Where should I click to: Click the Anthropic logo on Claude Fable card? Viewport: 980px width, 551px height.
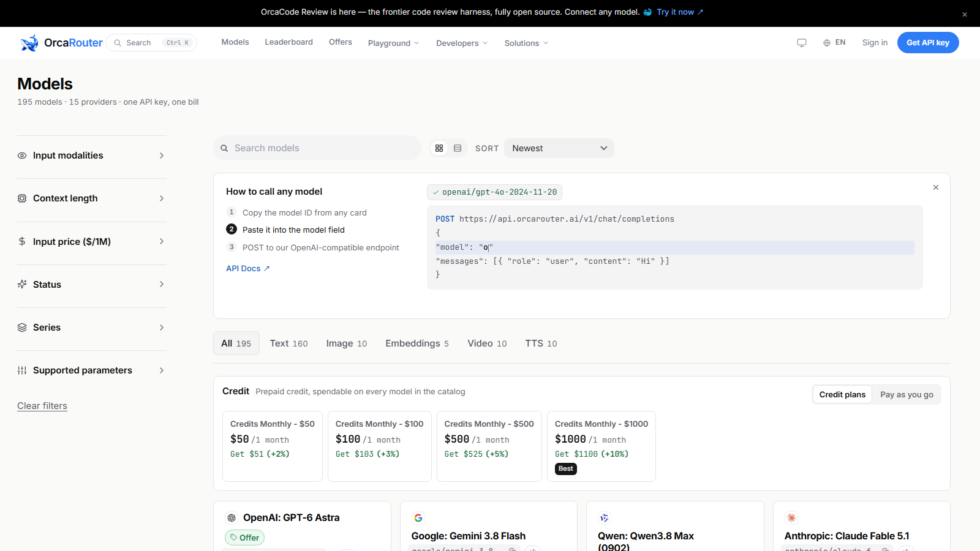(x=791, y=518)
